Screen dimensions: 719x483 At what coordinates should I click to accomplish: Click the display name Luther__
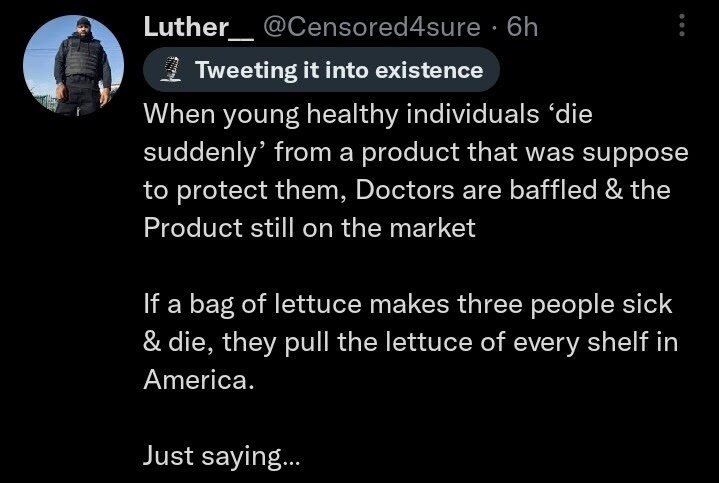click(199, 27)
